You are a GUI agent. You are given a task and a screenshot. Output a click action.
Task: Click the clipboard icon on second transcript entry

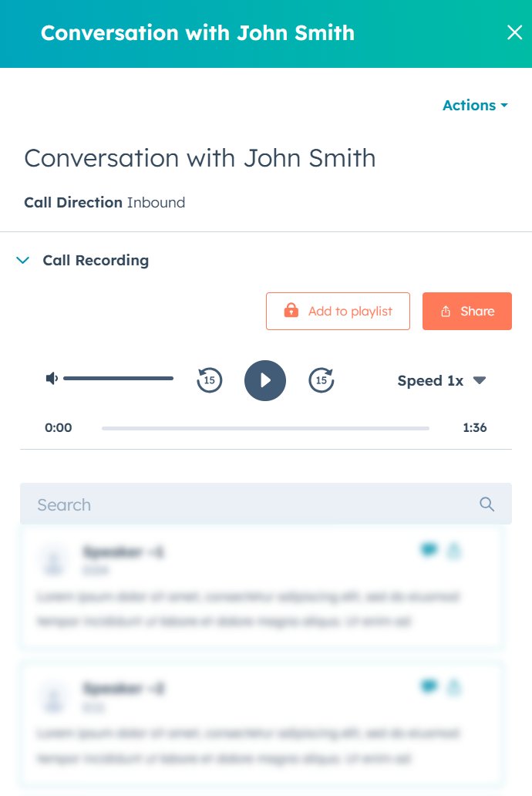pos(454,687)
